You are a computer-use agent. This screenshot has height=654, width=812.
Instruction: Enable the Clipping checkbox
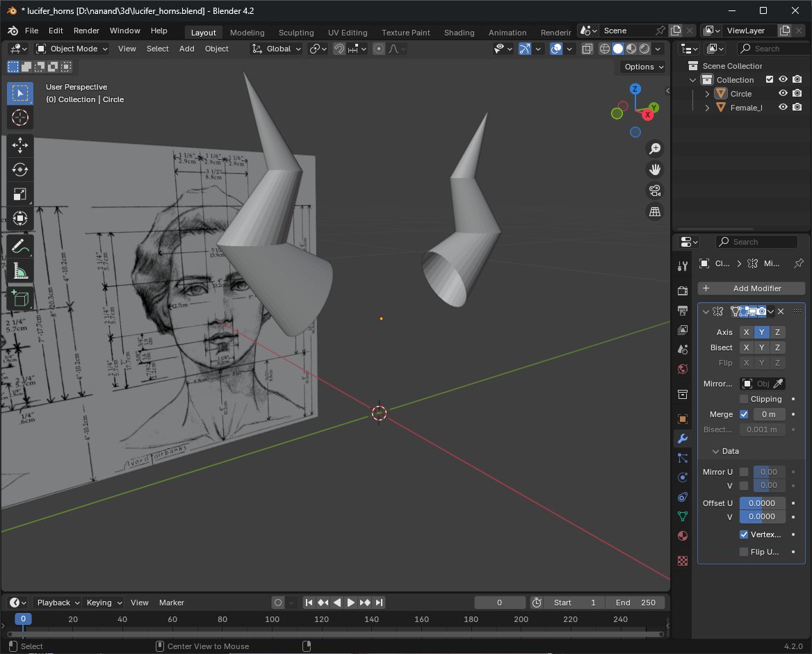744,399
